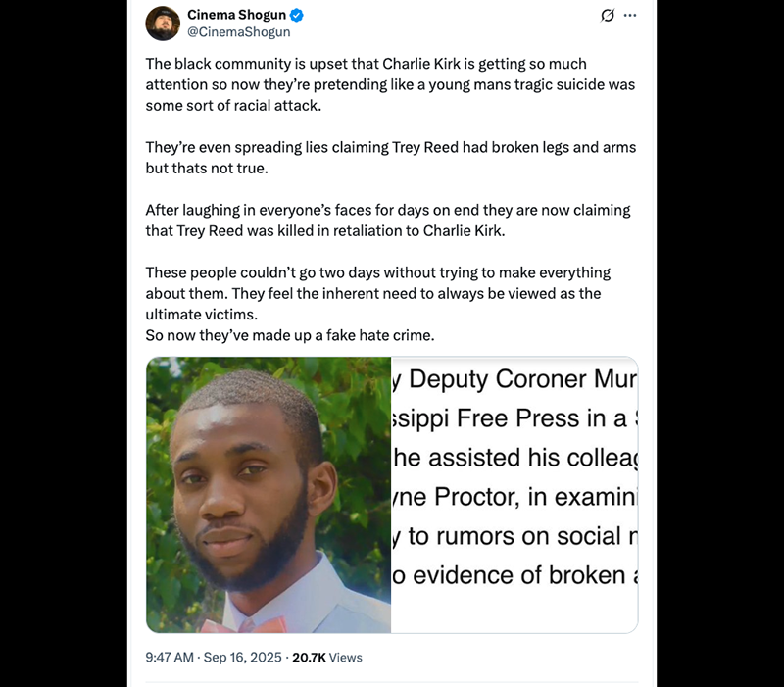
Task: Enlarge the portrait photo attachment
Action: [269, 495]
